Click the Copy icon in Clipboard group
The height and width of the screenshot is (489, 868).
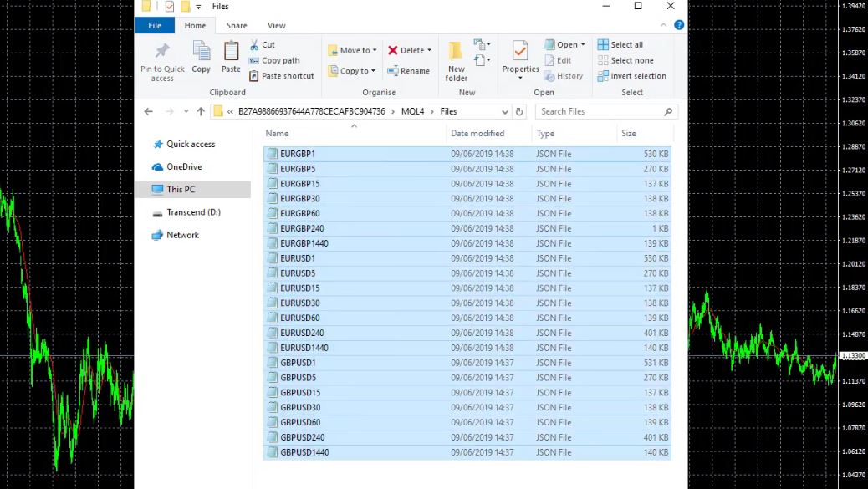click(x=201, y=52)
